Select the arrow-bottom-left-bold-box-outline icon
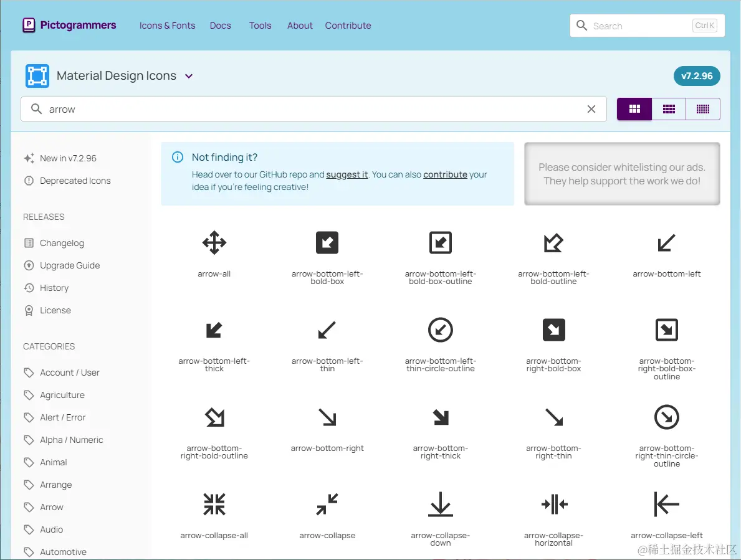Viewport: 741px width, 560px height. coord(441,243)
